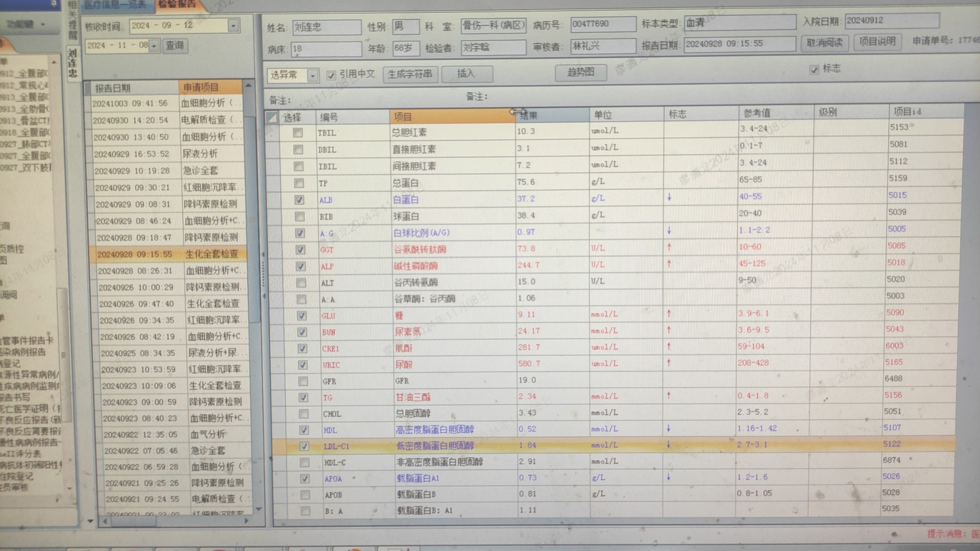This screenshot has height=551, width=980.
Task: Click the 查询 button
Action: [x=175, y=45]
